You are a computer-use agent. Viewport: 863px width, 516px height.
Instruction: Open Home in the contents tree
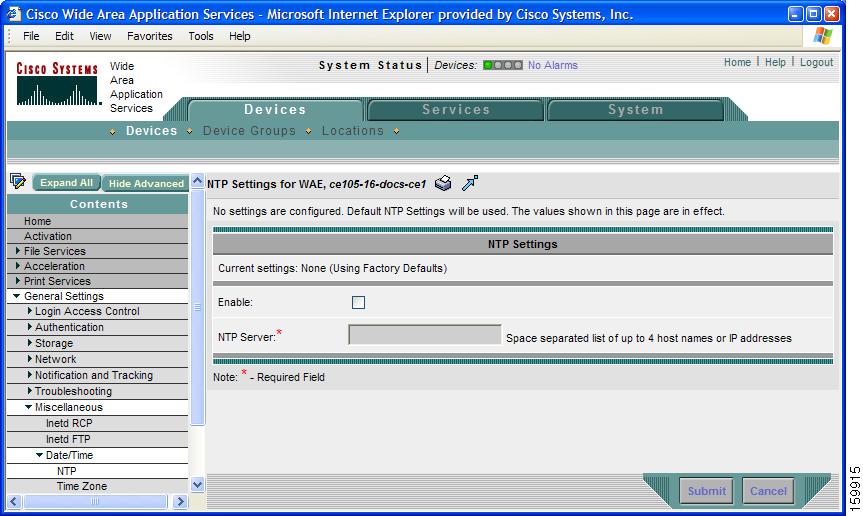pos(37,221)
